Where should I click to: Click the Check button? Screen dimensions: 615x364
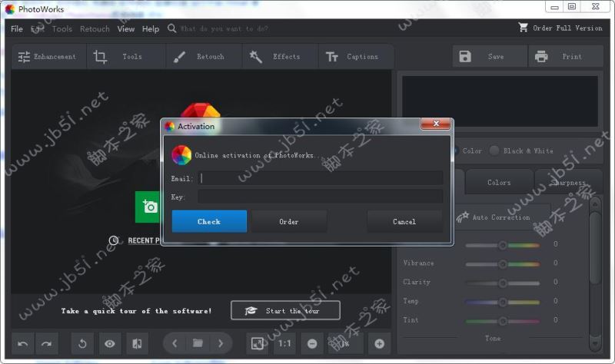click(209, 221)
